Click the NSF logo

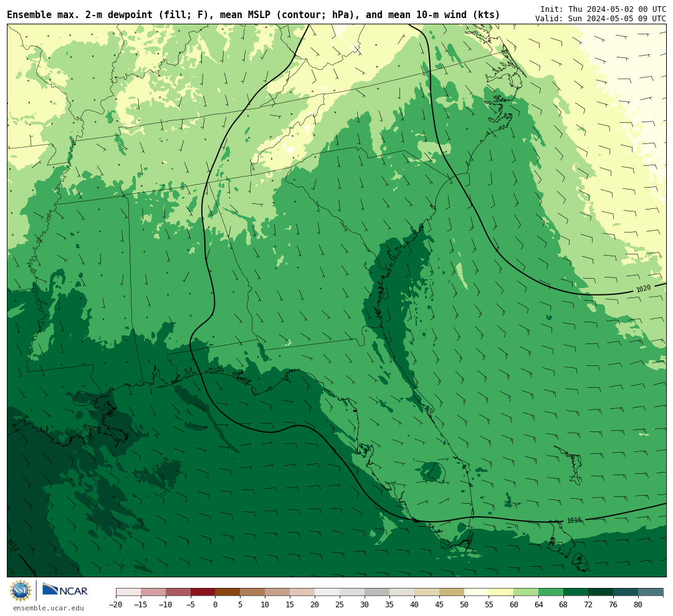(21, 590)
